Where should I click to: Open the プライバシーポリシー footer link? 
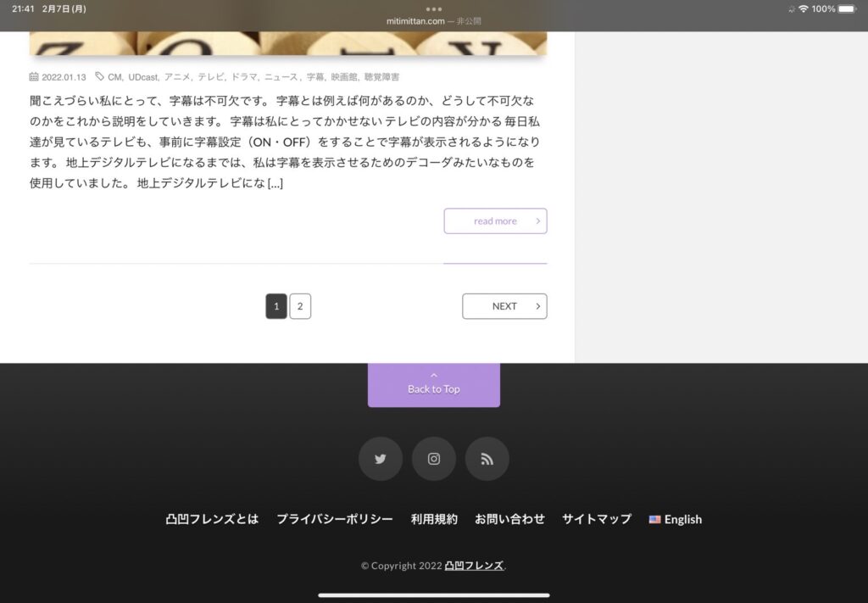click(334, 519)
